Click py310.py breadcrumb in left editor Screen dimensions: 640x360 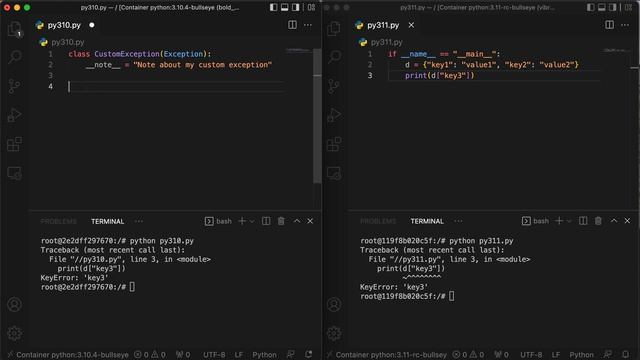[x=67, y=42]
